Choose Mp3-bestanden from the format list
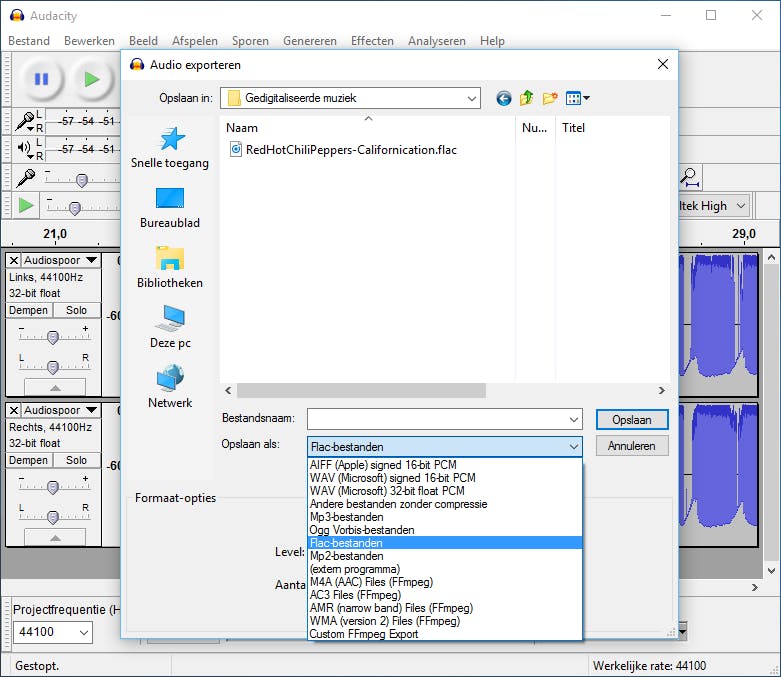781x677 pixels. pos(445,517)
